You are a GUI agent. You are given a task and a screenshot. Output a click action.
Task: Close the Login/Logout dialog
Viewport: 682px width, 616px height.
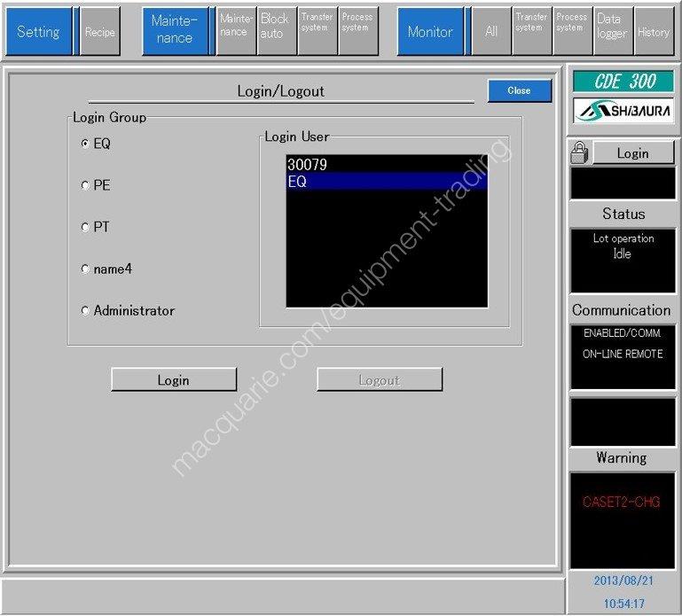point(519,90)
